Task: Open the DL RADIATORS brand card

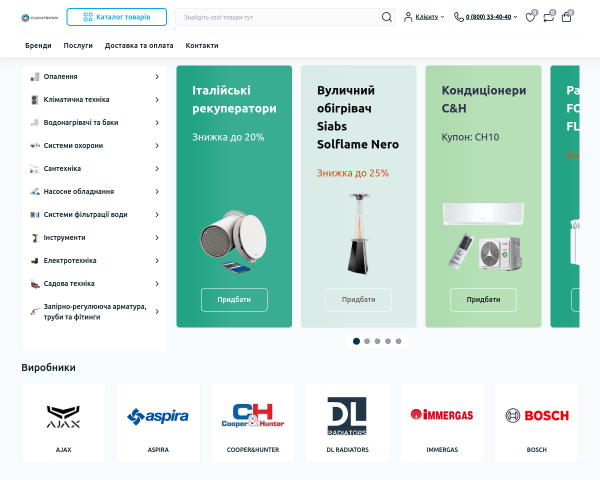Action: click(347, 423)
